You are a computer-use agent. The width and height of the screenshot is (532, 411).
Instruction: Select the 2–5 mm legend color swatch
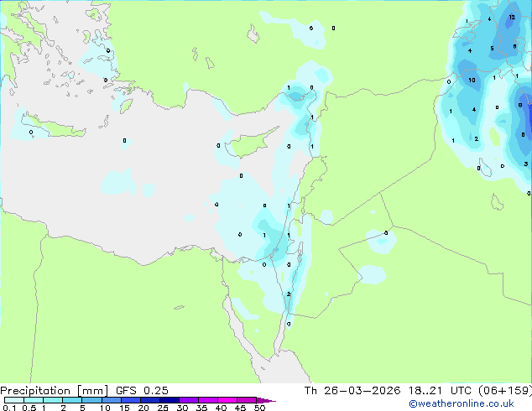point(72,400)
